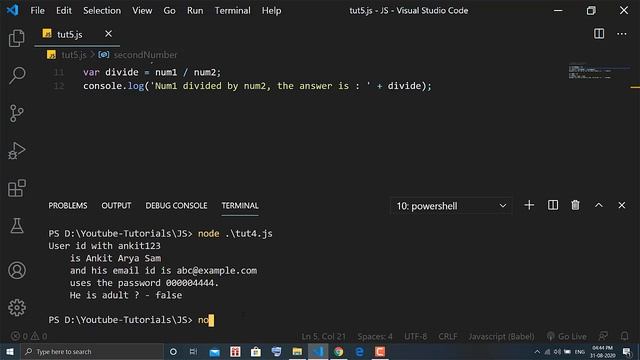
Task: Click 'User id with ankit123' terminal output
Action: coord(104,246)
